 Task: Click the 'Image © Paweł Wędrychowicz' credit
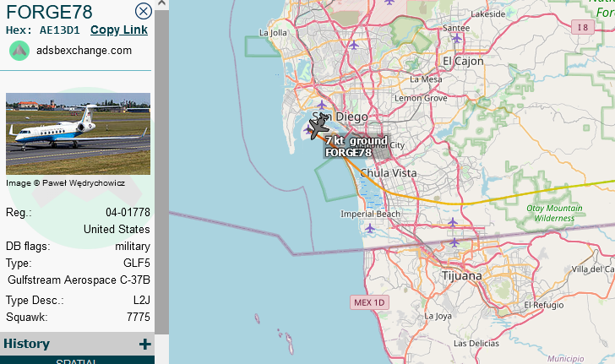(66, 182)
